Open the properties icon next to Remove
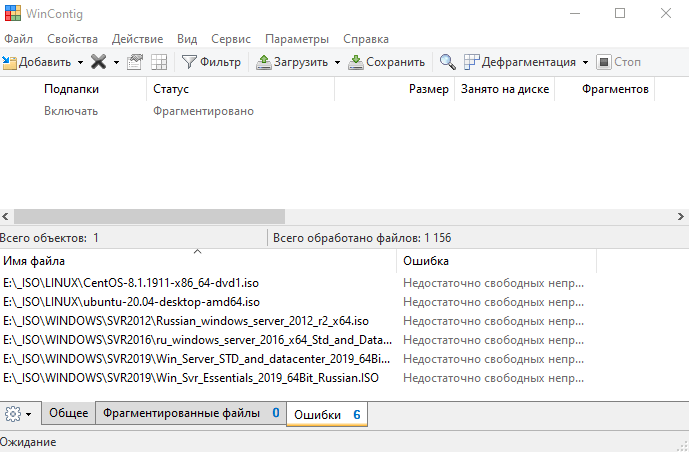Image resolution: width=689 pixels, height=452 pixels. pyautogui.click(x=136, y=62)
